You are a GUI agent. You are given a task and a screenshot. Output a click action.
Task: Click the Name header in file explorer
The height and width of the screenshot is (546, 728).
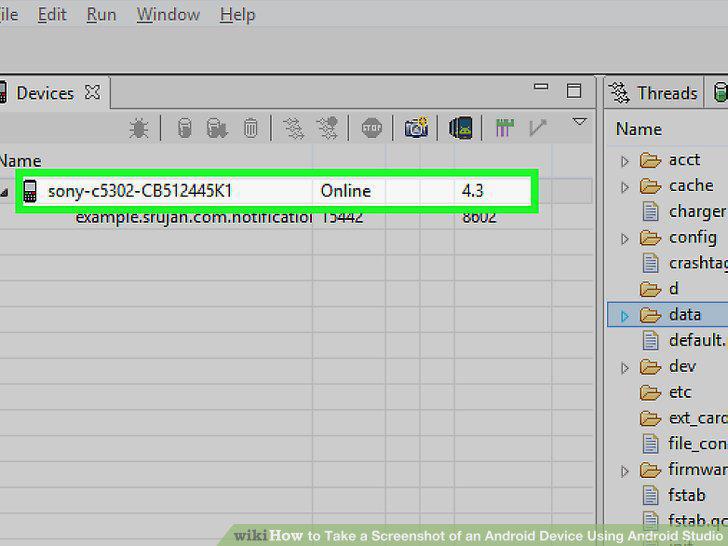(x=639, y=129)
